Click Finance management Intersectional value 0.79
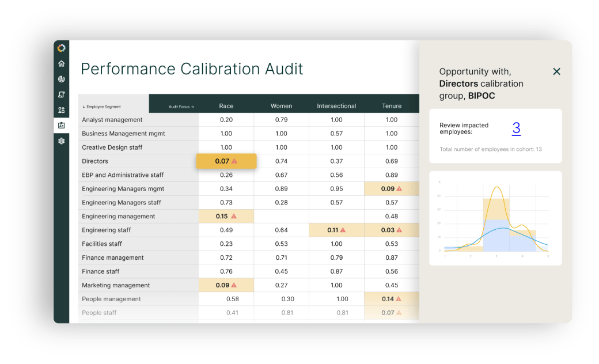Viewport: 599px width, 364px height. coord(336,257)
